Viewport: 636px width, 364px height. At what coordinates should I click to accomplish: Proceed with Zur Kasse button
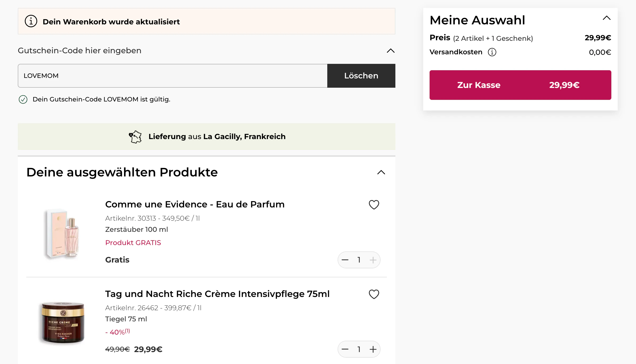(520, 85)
